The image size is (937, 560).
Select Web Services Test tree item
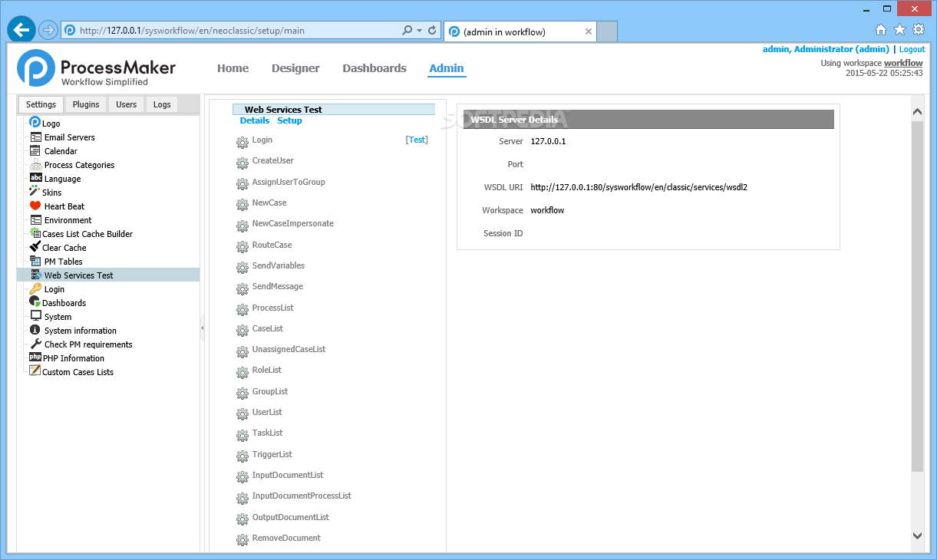click(x=108, y=275)
